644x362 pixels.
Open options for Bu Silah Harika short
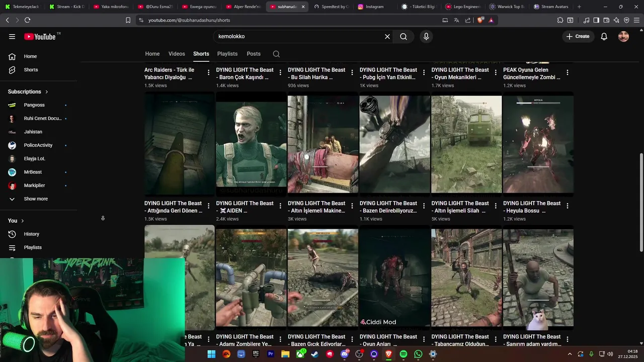click(x=352, y=73)
